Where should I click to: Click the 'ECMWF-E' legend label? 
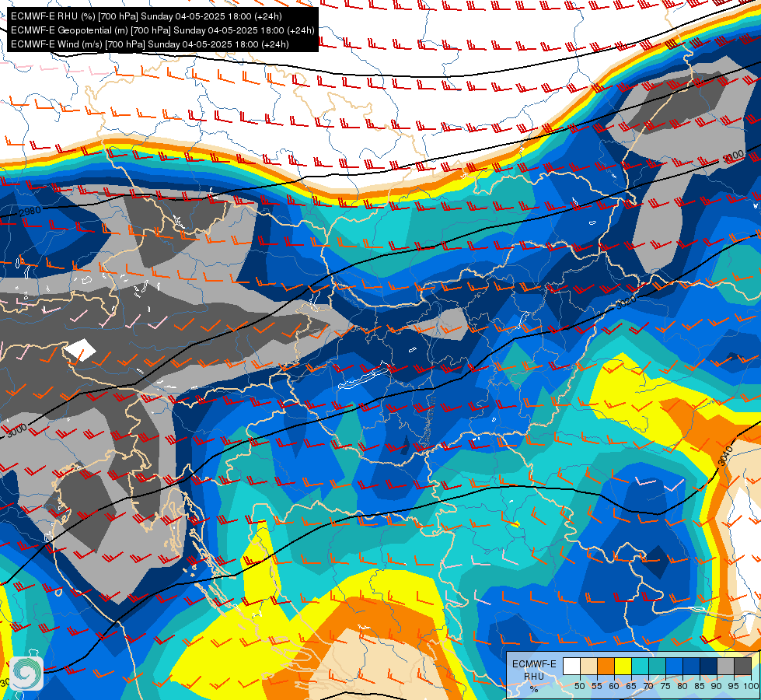point(534,664)
